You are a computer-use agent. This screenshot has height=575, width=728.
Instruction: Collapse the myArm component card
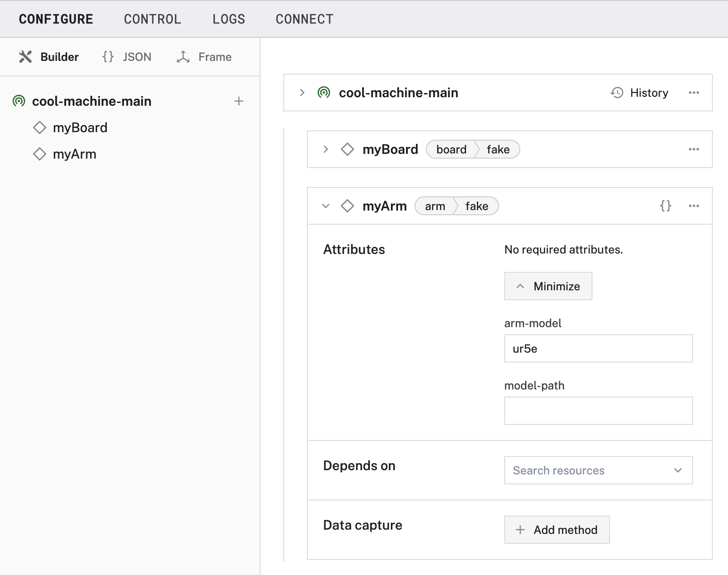coord(325,206)
